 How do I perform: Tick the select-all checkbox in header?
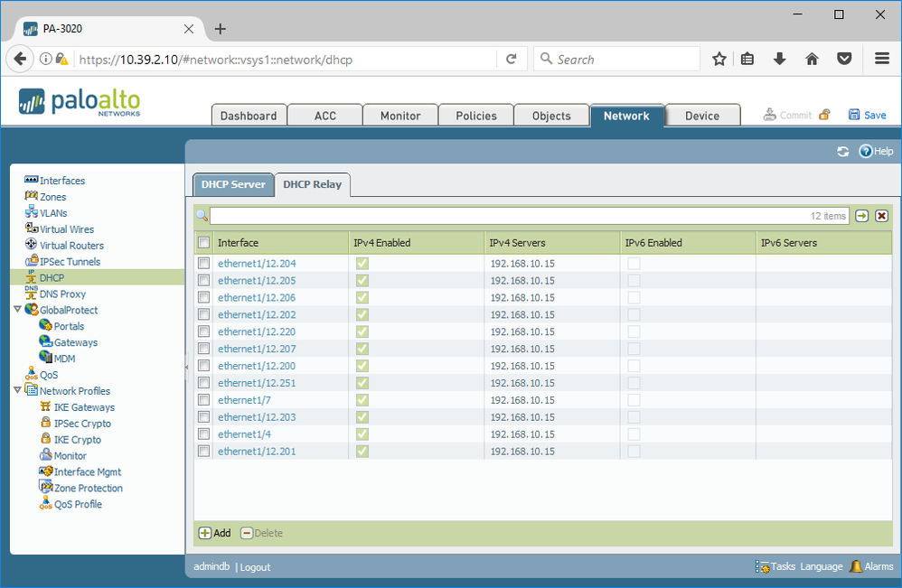[x=204, y=242]
